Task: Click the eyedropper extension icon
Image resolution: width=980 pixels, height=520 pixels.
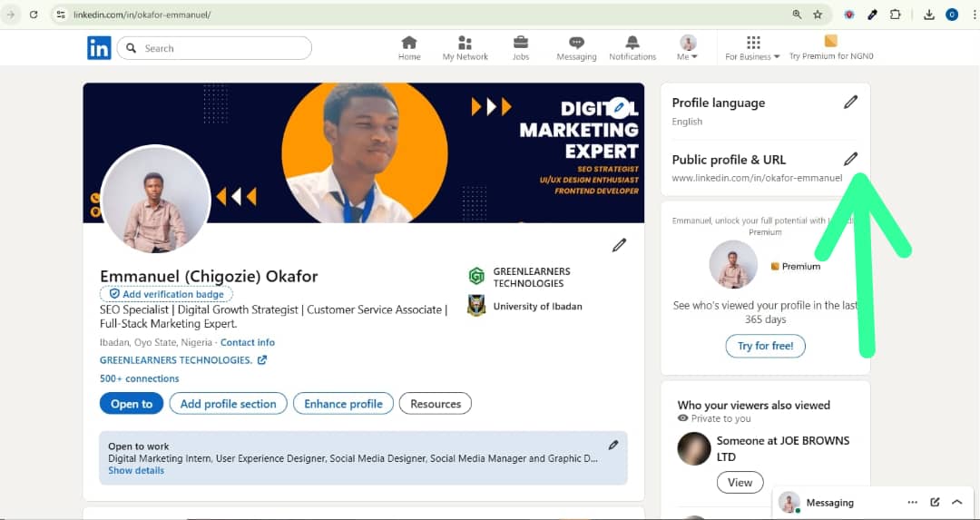Action: click(x=873, y=15)
